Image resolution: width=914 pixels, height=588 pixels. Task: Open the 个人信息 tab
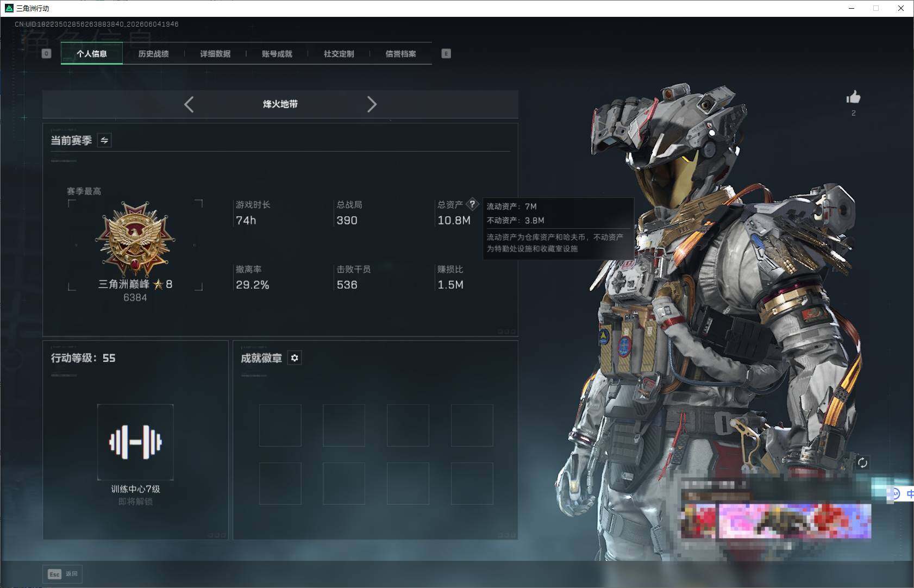92,53
